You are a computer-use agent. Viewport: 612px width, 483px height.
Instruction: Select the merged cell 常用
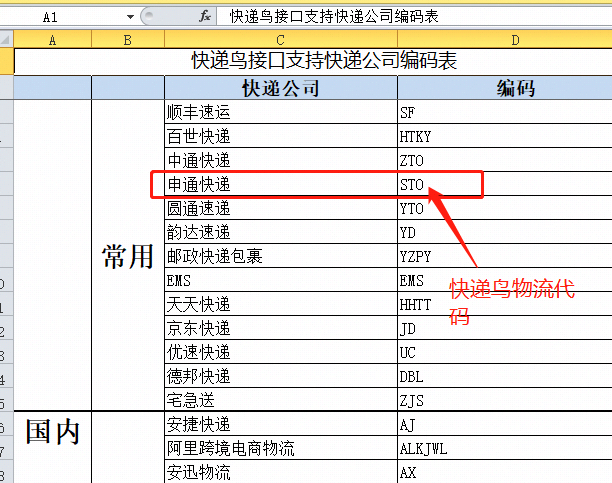[128, 255]
